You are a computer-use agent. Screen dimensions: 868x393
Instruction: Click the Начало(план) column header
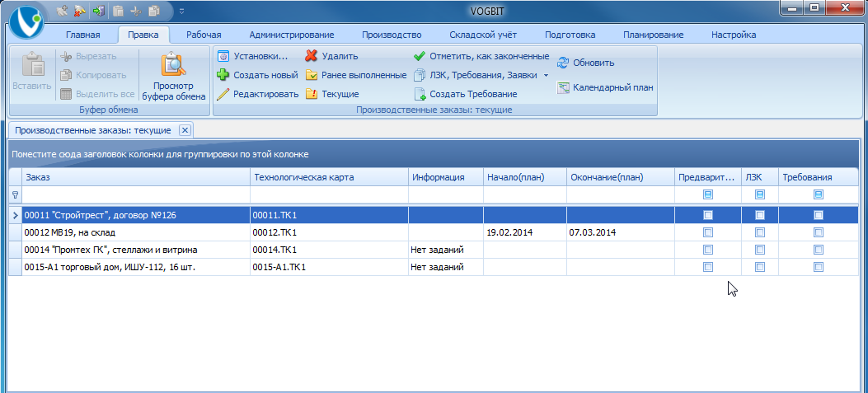[525, 177]
